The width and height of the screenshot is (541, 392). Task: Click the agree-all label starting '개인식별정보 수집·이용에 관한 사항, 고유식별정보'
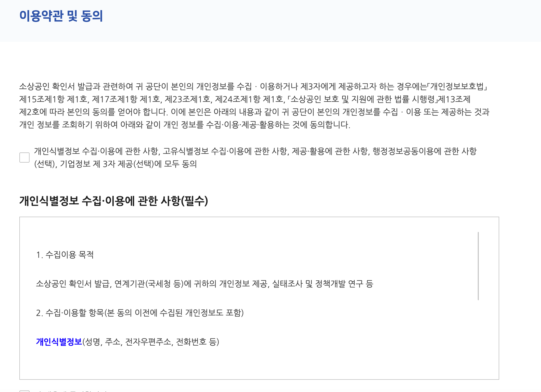[x=255, y=151]
